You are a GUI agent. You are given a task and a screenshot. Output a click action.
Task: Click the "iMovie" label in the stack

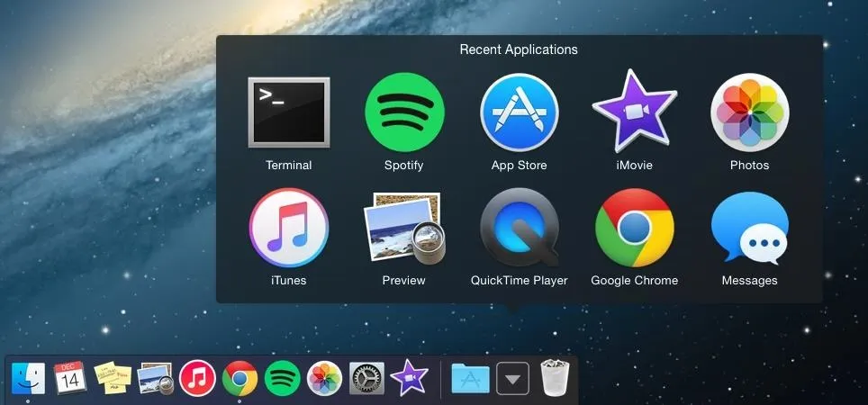[x=635, y=165]
